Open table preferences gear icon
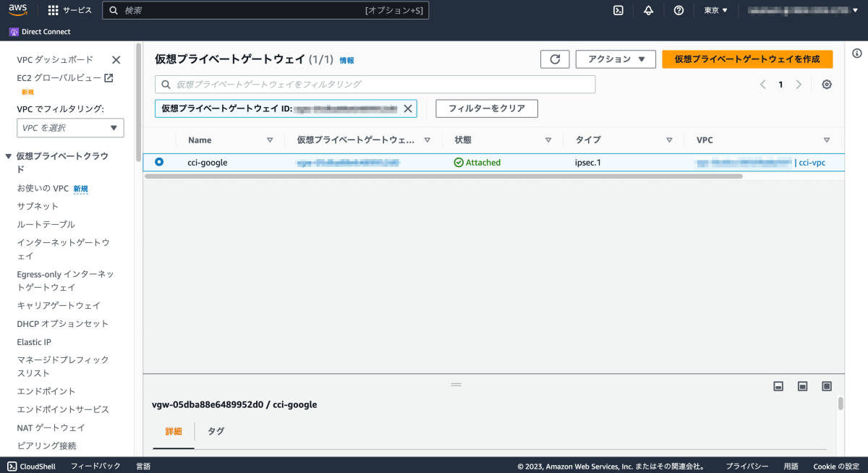Screen dimensions: 868x473 (x=827, y=85)
